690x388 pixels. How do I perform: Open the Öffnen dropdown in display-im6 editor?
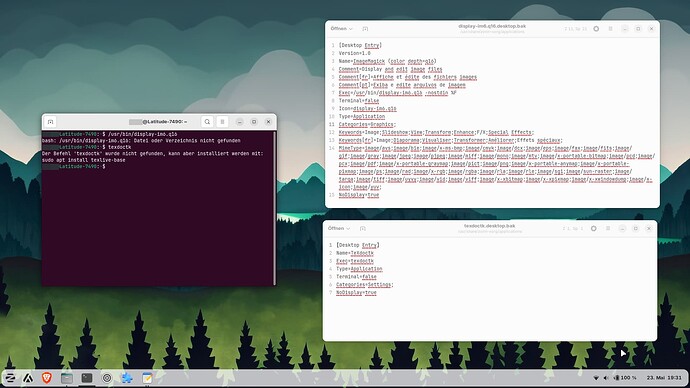(341, 29)
